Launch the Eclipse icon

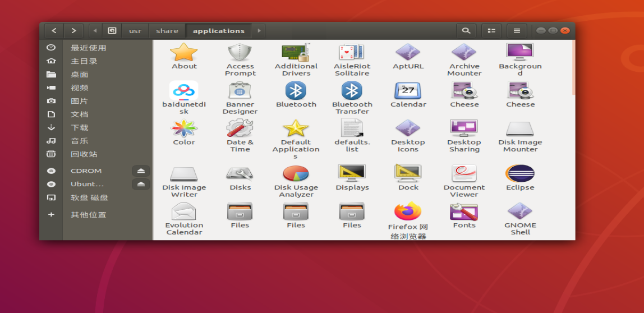click(520, 173)
